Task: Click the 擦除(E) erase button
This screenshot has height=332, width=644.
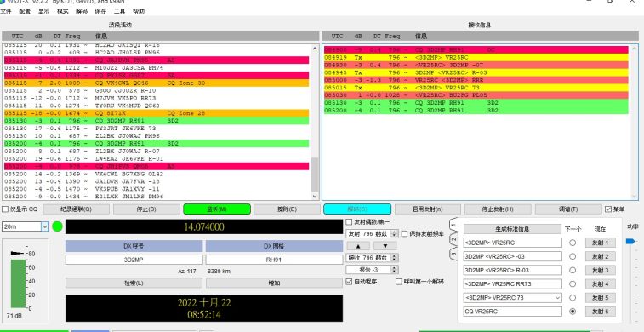Action: pos(287,209)
